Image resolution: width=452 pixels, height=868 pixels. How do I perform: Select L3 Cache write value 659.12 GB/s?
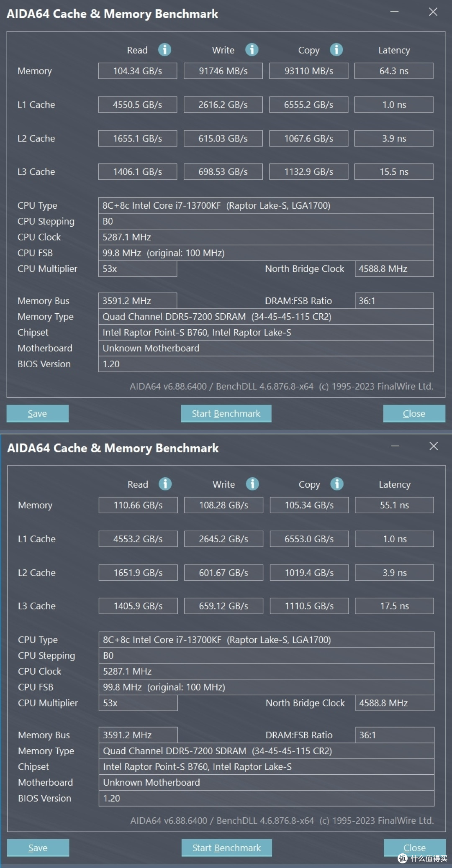pos(223,606)
